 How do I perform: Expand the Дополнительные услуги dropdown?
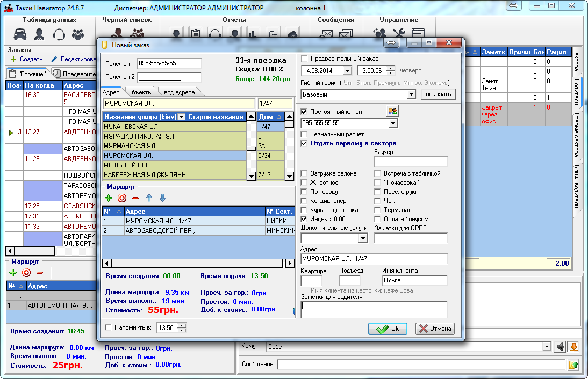pyautogui.click(x=363, y=237)
